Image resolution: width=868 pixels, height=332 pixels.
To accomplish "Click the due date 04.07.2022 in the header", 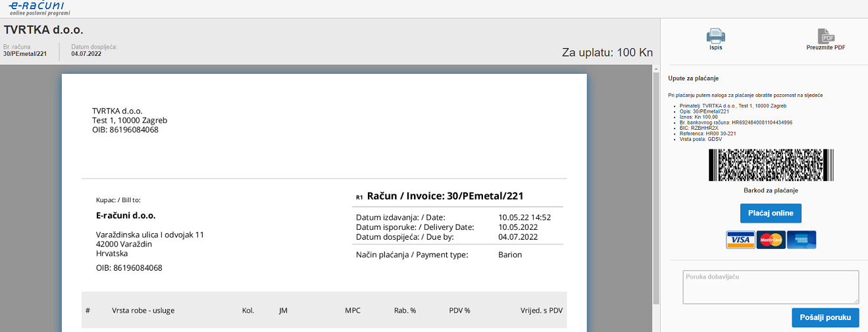I will [86, 54].
